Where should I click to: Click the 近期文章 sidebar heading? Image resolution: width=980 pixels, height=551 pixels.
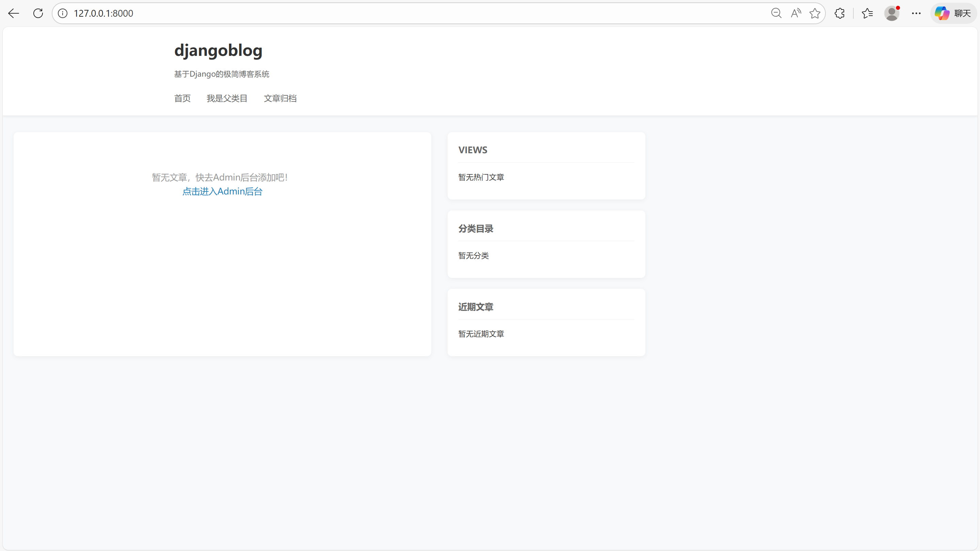(476, 307)
